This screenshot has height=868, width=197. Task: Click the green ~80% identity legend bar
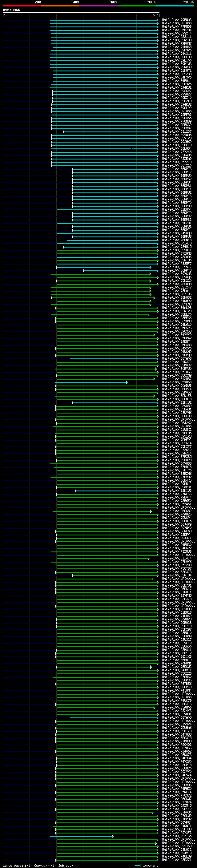click(137, 6)
